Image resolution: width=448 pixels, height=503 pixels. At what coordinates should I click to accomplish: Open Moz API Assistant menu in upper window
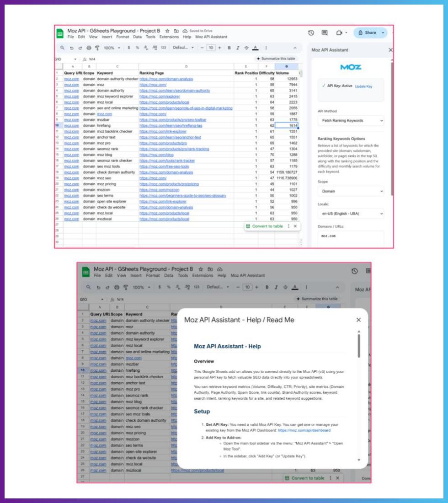point(211,37)
